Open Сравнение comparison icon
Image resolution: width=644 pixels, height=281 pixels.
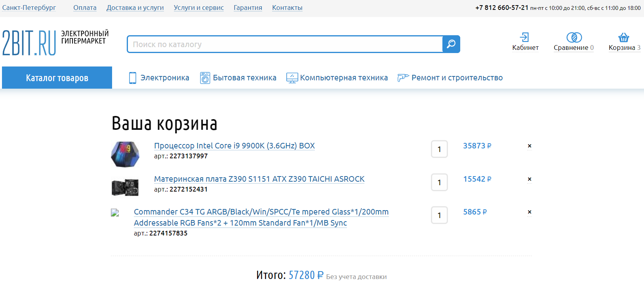[574, 37]
